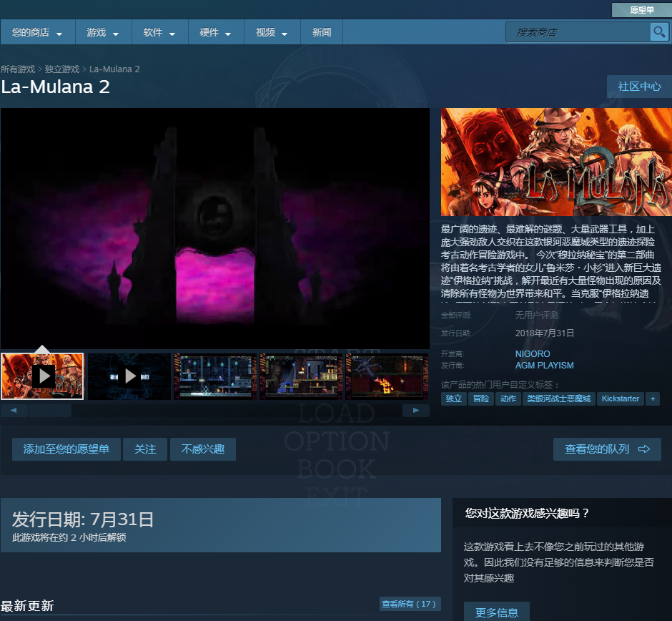Go to 所有游戏 breadcrumb link
The width and height of the screenshot is (672, 621).
point(18,69)
